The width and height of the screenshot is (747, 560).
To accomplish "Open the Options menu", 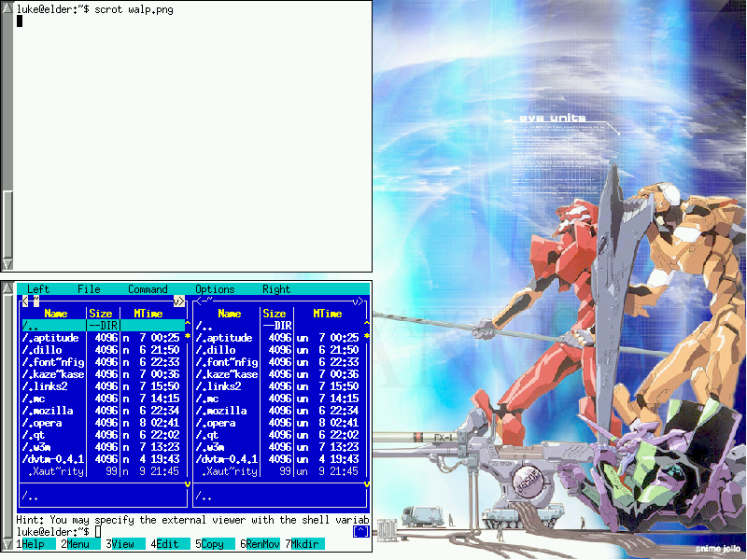I will pos(215,289).
